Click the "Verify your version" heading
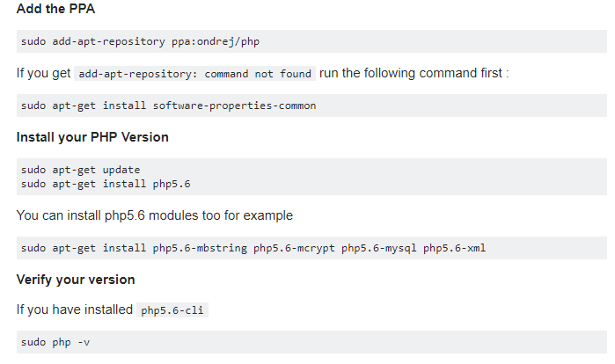The image size is (615, 364). (x=76, y=280)
